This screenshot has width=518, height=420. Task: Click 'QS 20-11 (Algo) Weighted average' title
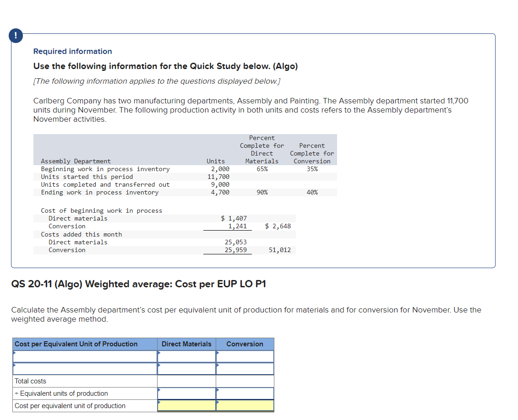(x=139, y=284)
